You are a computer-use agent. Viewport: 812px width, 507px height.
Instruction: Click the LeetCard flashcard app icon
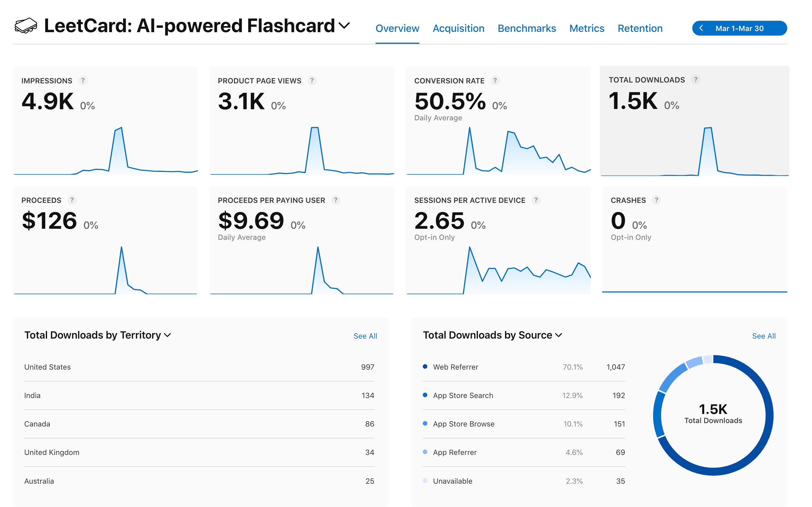pyautogui.click(x=26, y=26)
